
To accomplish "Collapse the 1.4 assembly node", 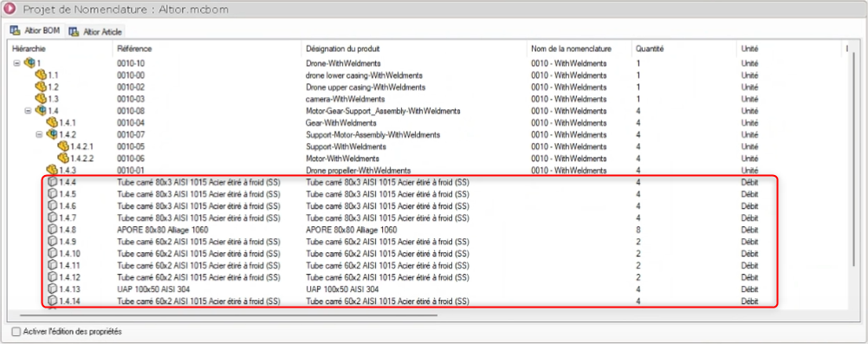I will coord(28,111).
